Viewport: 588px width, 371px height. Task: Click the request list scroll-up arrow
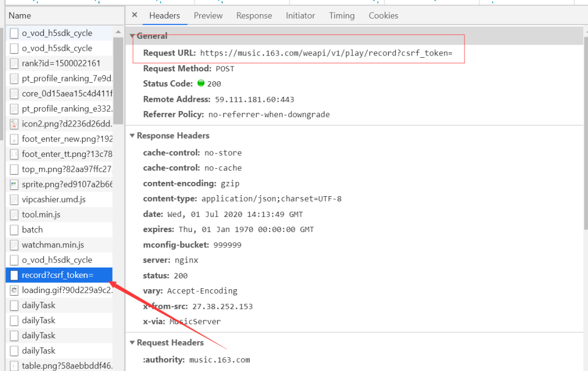118,32
